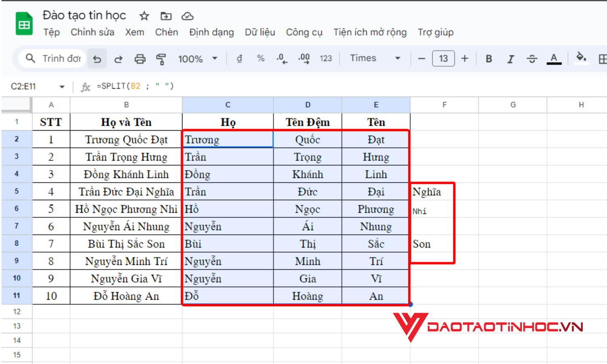The height and width of the screenshot is (364, 607).
Task: Click the move to folder icon
Action: pos(166,16)
